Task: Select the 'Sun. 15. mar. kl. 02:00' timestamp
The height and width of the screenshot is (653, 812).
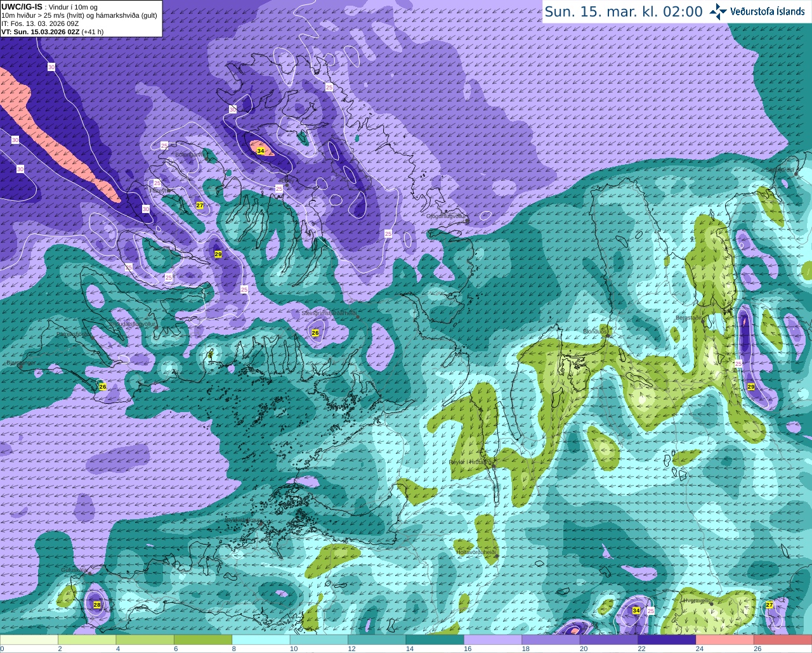Action: (x=624, y=12)
